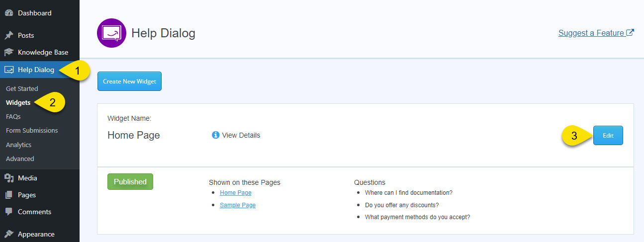Click the blue info icon beside View Details
Screen dimensions: 644x242
coord(215,135)
